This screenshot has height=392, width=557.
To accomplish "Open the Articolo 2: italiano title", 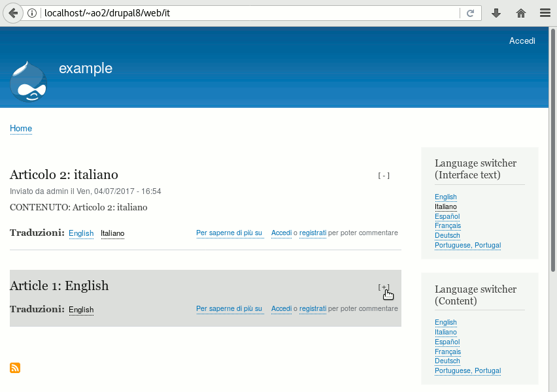I will [x=64, y=174].
